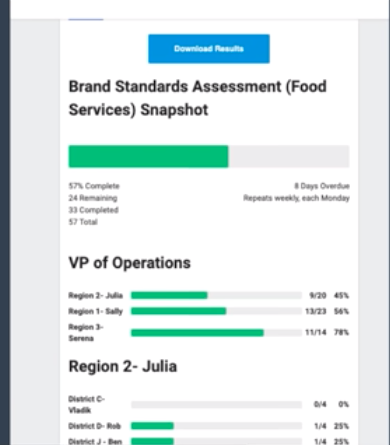Viewport: 390px width, 445px height.
Task: Click the 57% Complete statistic
Action: 94,186
